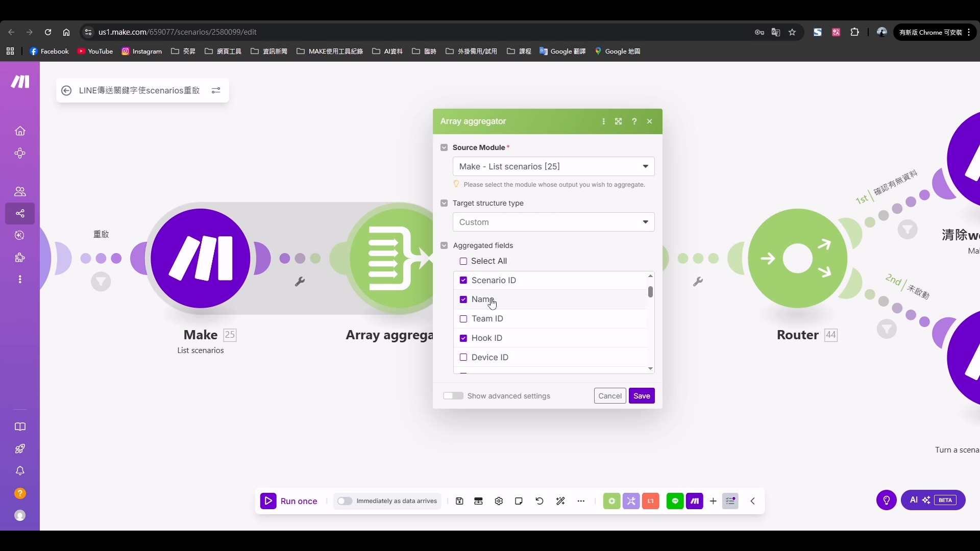
Task: Check the Select All checkbox
Action: [x=463, y=261]
